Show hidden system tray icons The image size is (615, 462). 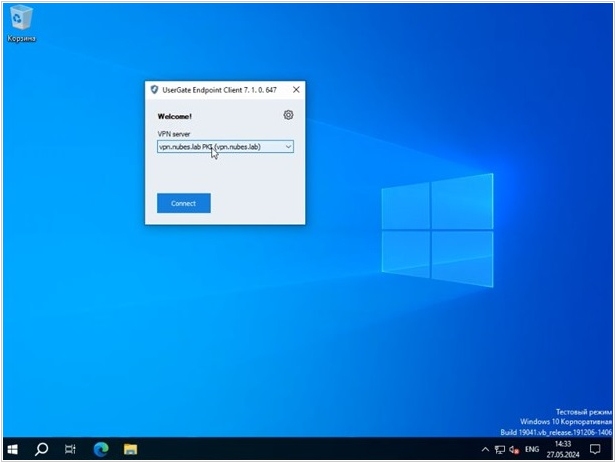484,450
